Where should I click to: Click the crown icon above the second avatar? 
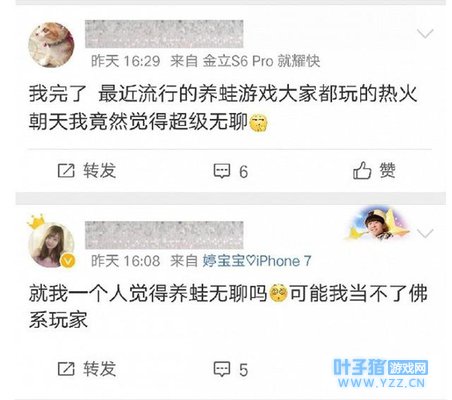(x=36, y=222)
